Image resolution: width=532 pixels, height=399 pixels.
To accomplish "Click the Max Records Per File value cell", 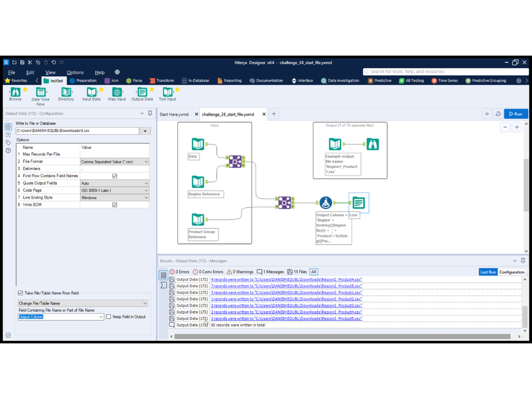I will tap(114, 154).
